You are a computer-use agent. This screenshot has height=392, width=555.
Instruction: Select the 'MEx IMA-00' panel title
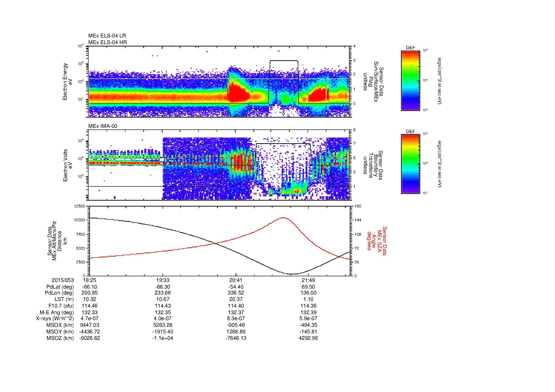coord(103,126)
